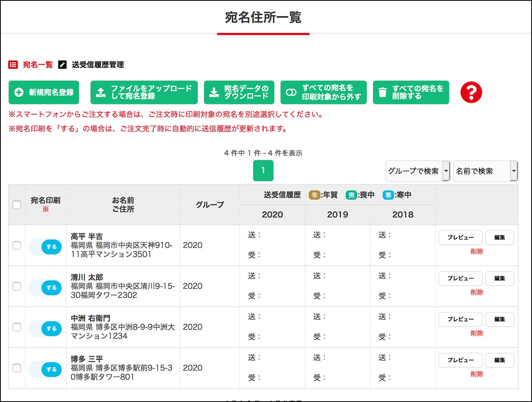Delete the 高平 半吉 entry
Screen dimensions: 532x402
point(476,251)
